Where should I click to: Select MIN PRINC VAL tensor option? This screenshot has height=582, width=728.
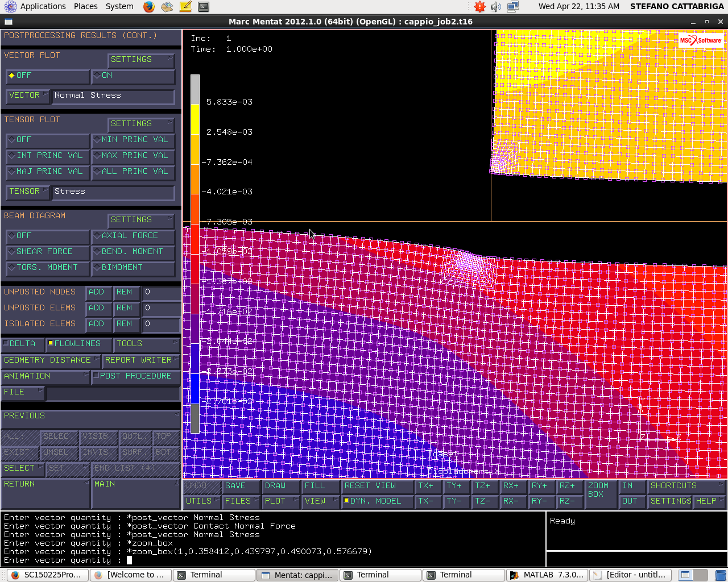(133, 140)
